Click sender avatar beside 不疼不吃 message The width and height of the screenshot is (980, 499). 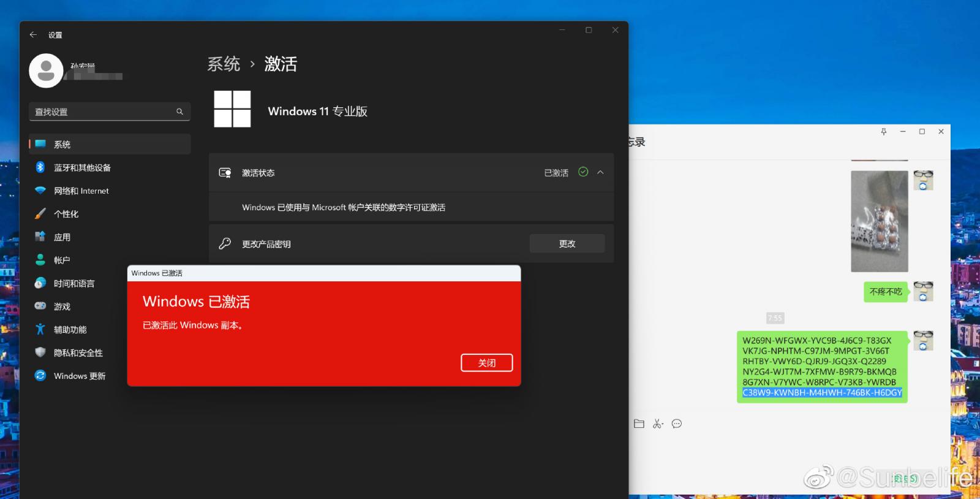coord(923,291)
